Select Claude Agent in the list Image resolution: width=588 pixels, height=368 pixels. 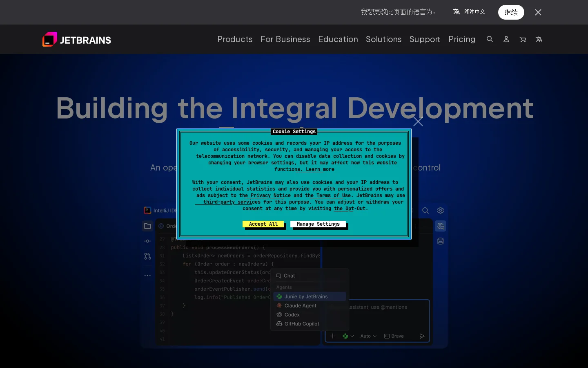[310, 305]
